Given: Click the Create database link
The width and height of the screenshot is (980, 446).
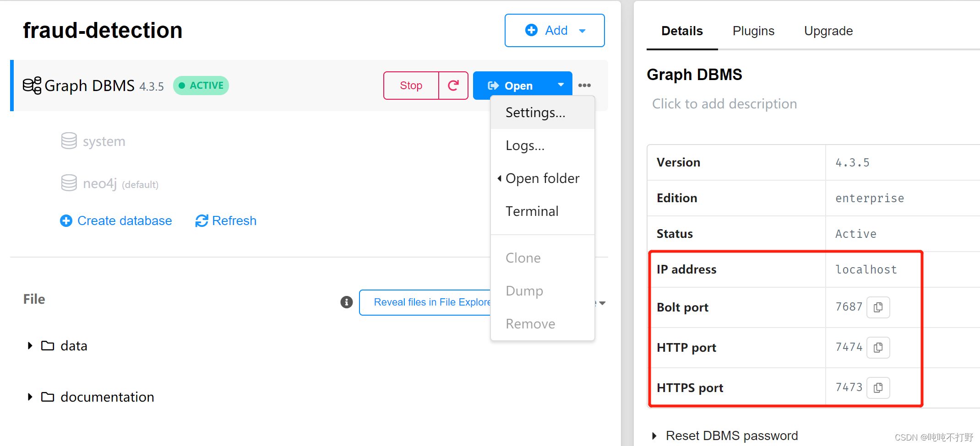Looking at the screenshot, I should tap(125, 221).
